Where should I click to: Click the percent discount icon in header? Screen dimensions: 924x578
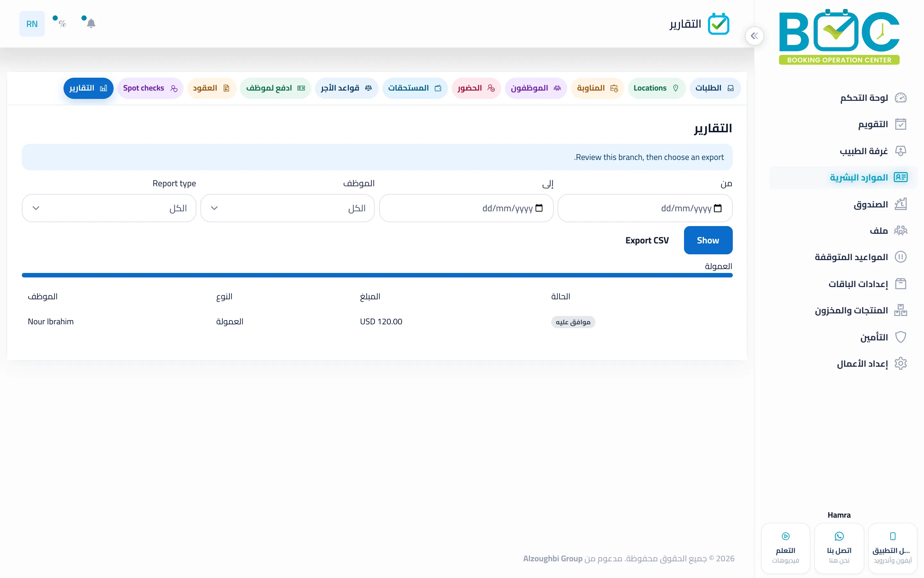click(62, 24)
